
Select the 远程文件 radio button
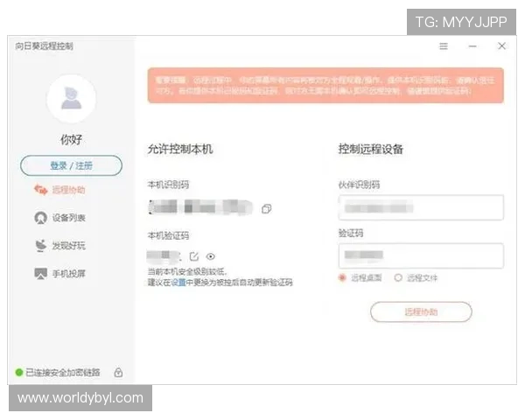point(398,277)
